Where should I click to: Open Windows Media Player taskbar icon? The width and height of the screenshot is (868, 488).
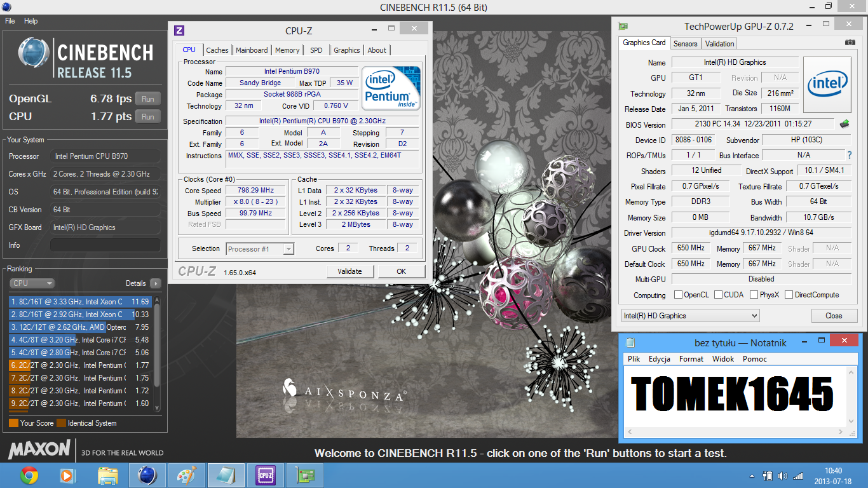(x=67, y=475)
